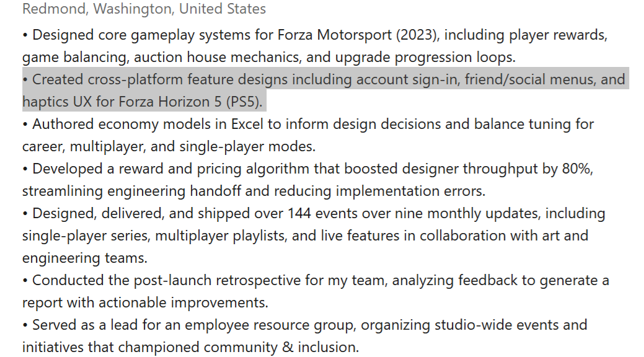Click the bullet before "Developed a reward"
644x357 pixels.
point(25,169)
